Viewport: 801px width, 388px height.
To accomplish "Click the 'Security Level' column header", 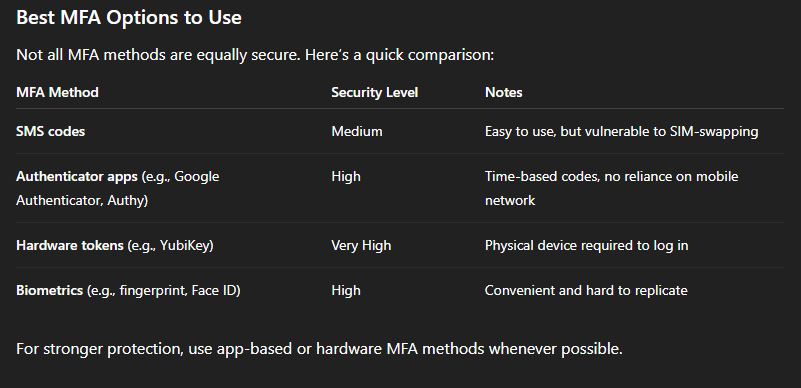I will coord(374,92).
